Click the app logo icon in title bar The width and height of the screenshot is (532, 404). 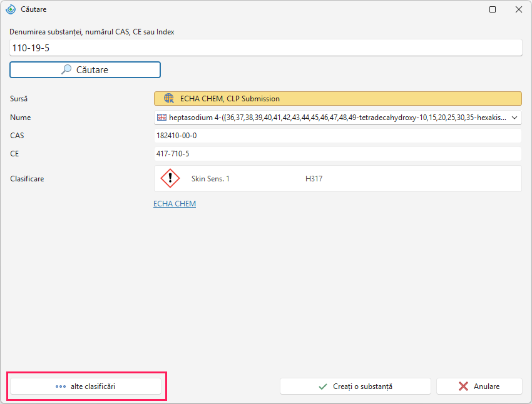(11, 9)
